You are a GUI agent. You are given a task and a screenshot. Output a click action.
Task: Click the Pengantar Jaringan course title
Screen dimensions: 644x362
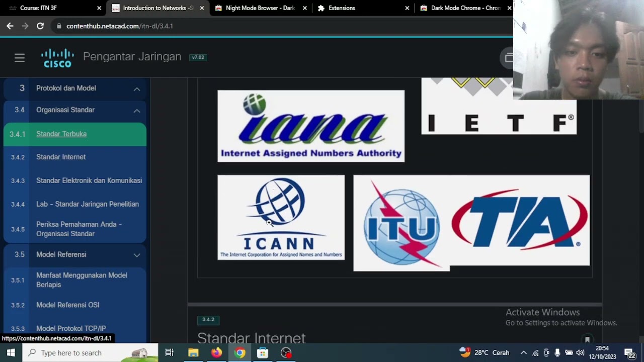(132, 57)
